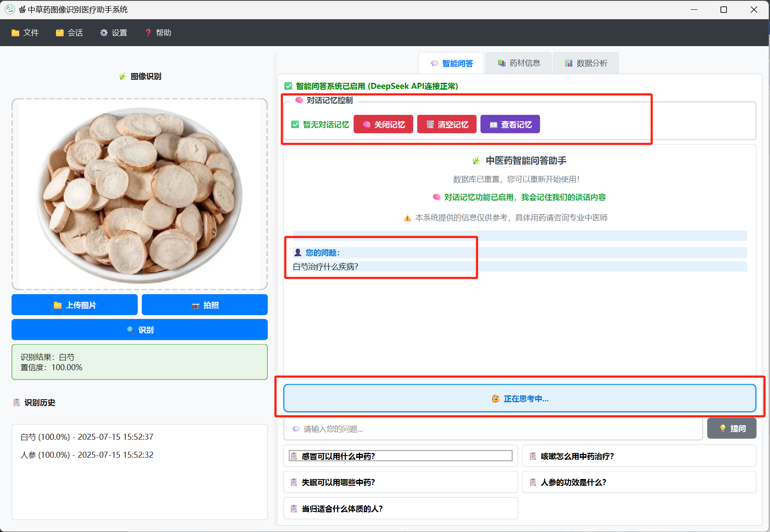Click the folder icon in the 文件 menu
Image resolution: width=770 pixels, height=532 pixels.
15,33
